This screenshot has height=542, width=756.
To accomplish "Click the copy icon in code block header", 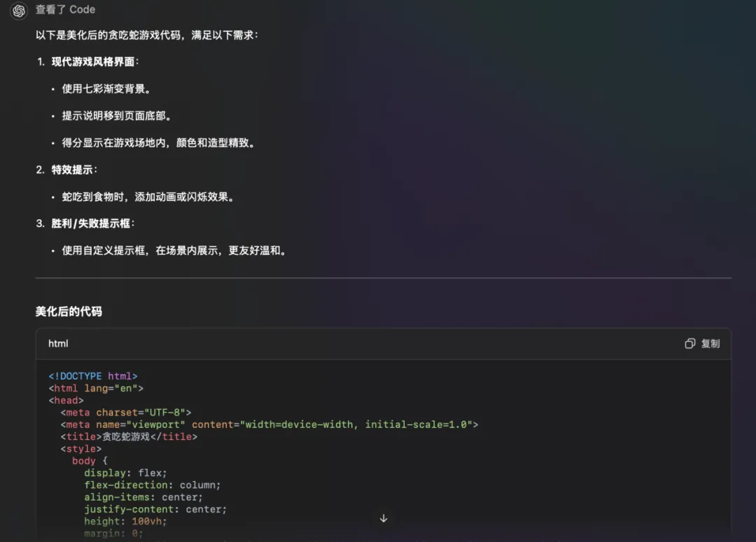I will tap(690, 343).
